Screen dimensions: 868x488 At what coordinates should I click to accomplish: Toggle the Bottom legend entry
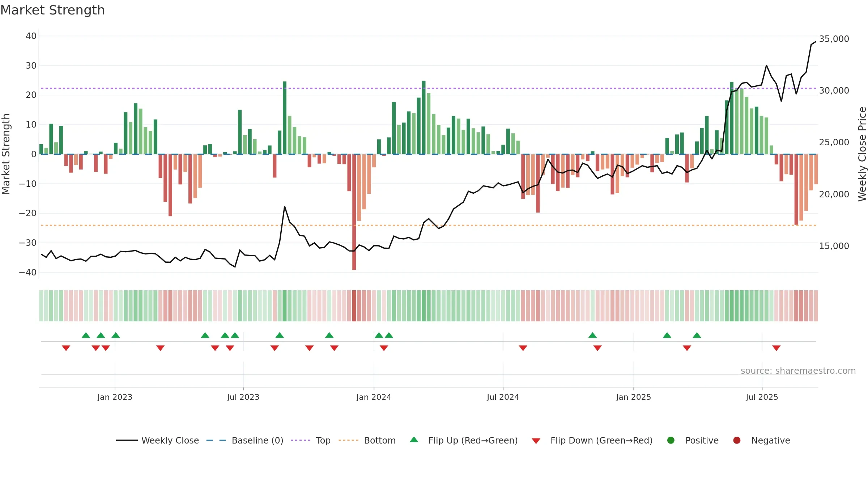(367, 440)
